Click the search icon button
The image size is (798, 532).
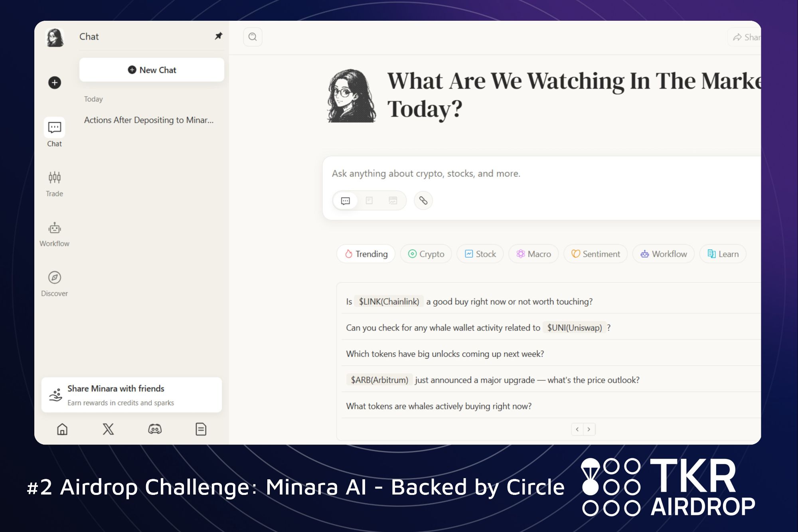pos(253,37)
